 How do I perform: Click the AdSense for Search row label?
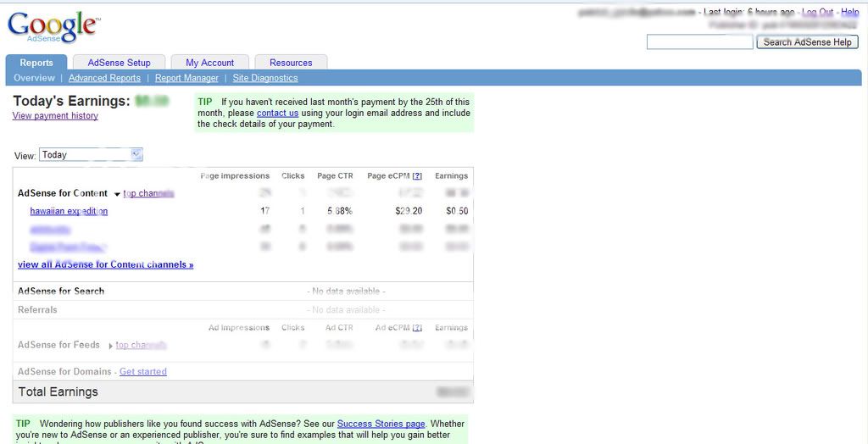61,291
